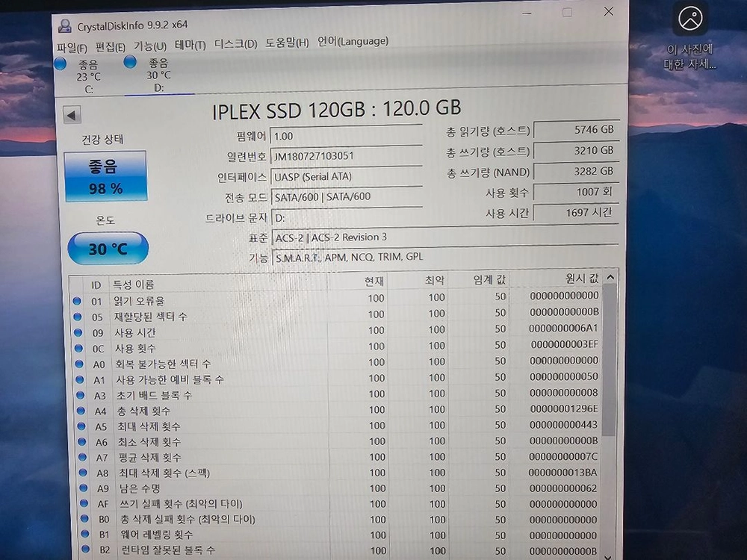The image size is (747, 560).
Task: Click status dot of A4 총 삭제 횟수 row
Action: coord(81,411)
